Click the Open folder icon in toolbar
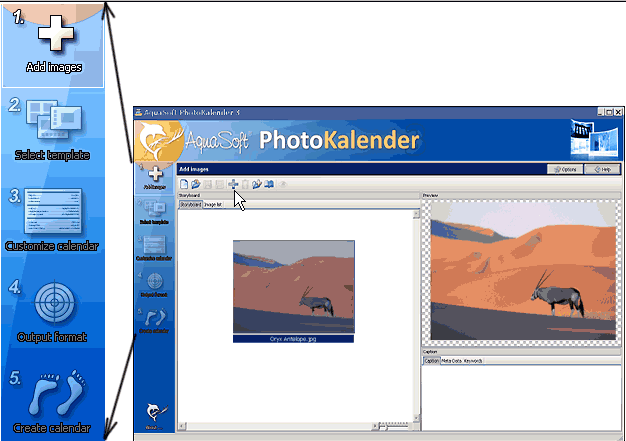 click(x=196, y=184)
